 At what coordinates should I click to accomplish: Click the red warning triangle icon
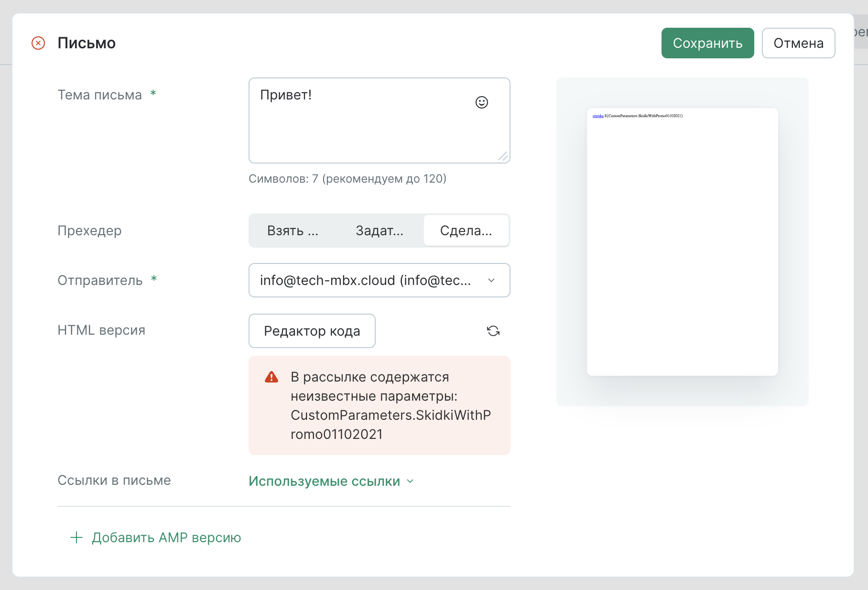coord(271,377)
